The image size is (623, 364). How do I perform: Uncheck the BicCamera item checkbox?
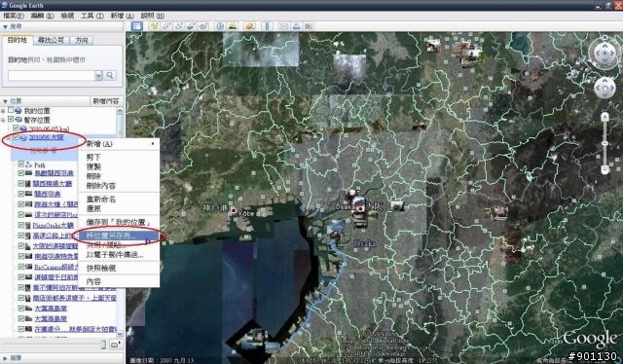pos(21,267)
